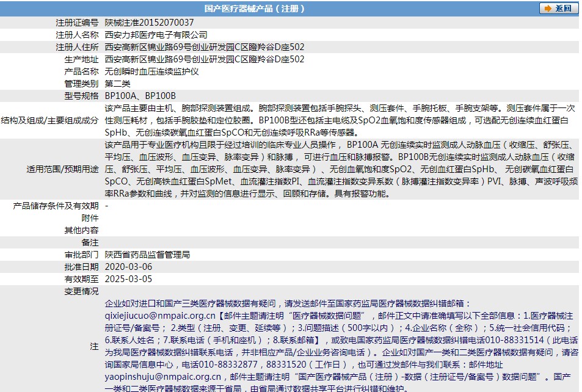
Task: Click page title 国产医疗器械产品（注册）
Action: click(254, 8)
